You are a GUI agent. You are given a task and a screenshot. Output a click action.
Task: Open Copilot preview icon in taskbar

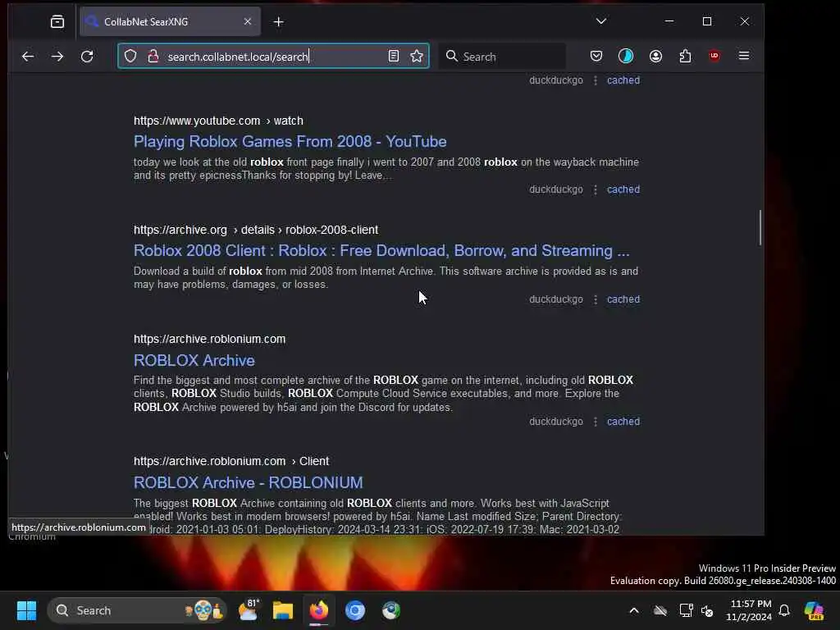coord(814,610)
